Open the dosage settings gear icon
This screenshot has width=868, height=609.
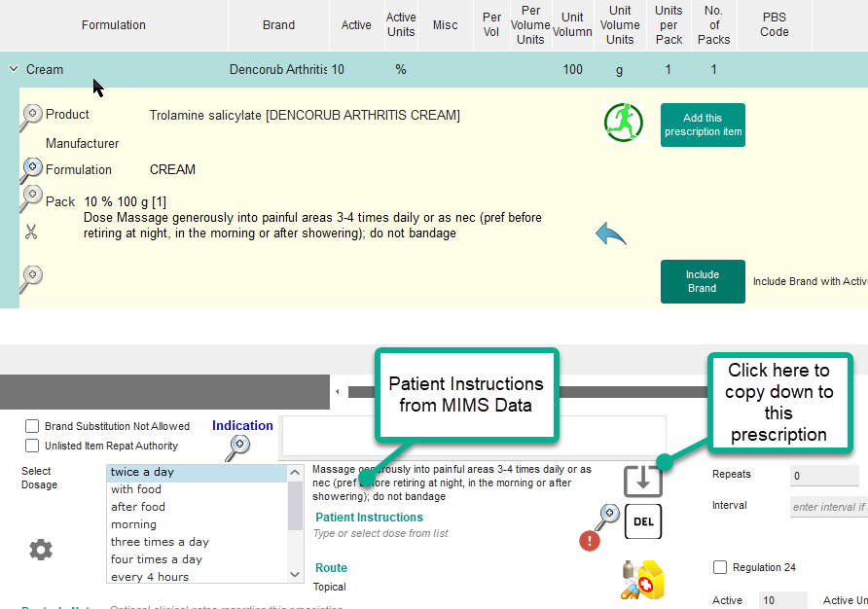tap(41, 550)
